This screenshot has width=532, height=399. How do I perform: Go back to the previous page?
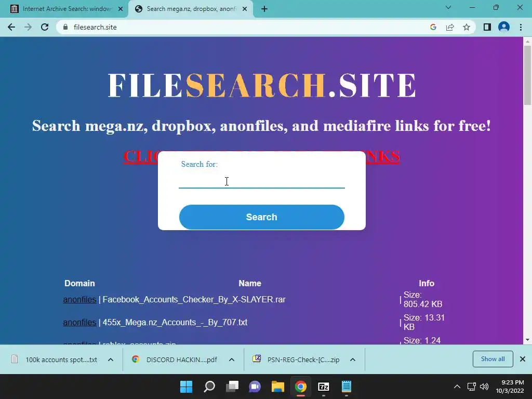coord(11,27)
